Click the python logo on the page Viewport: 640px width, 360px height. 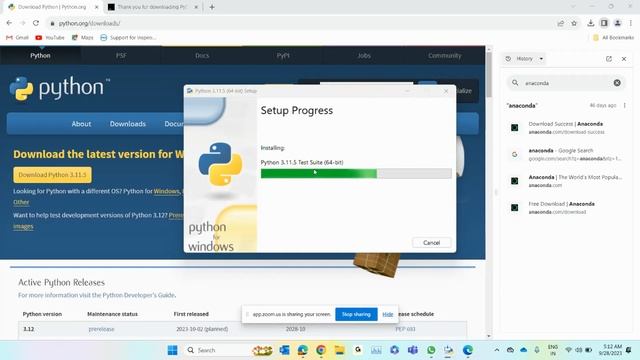point(59,88)
